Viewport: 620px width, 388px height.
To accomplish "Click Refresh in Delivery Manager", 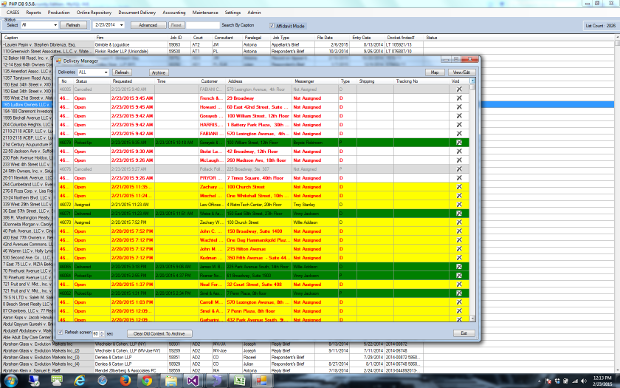I will click(122, 72).
